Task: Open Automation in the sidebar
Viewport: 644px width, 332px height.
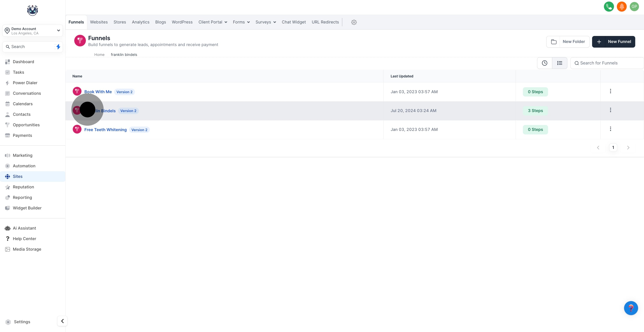Action: click(x=24, y=166)
